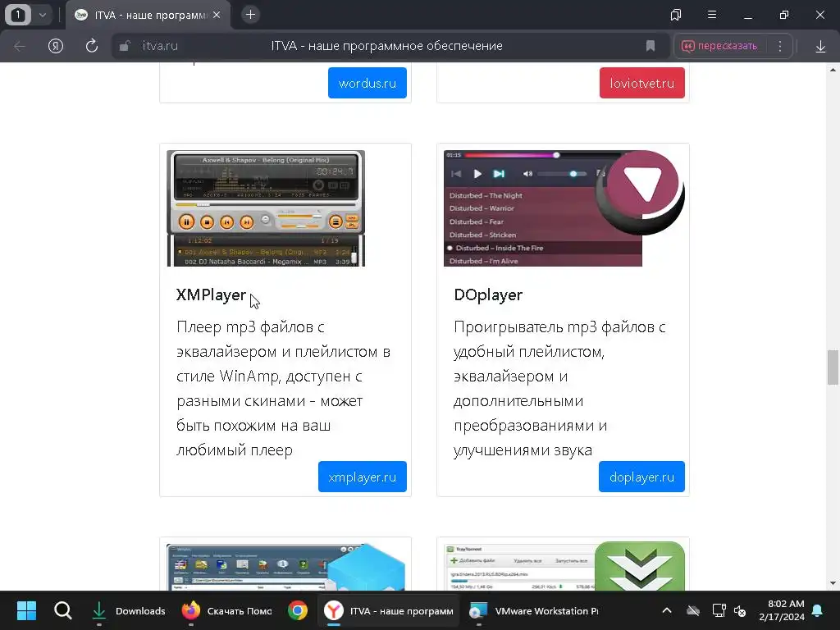Open a new tab with the plus button
This screenshot has height=630, width=840.
point(250,15)
